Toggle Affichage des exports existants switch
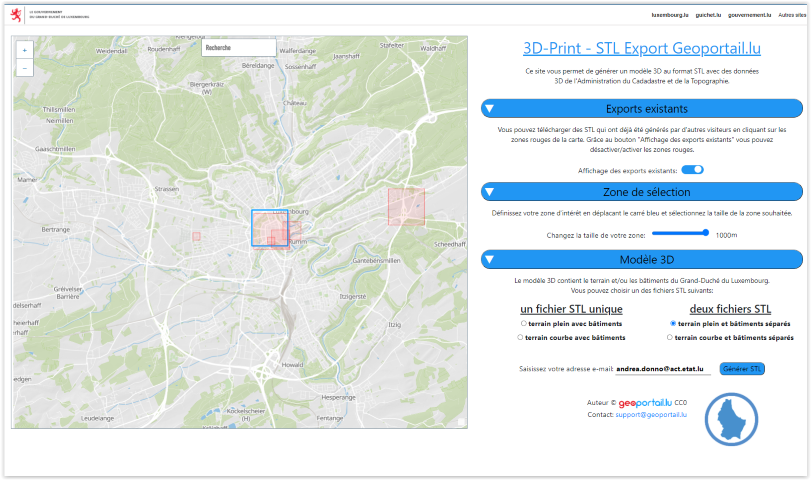 tap(693, 170)
